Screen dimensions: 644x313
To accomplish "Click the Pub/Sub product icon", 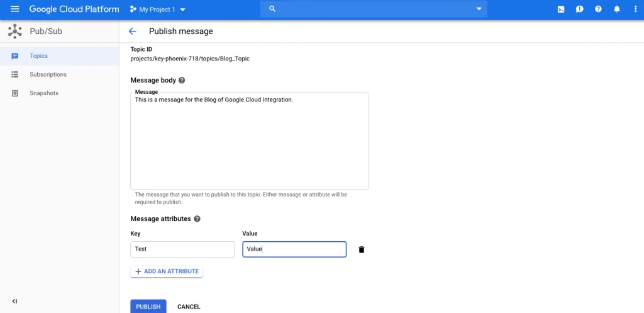I will tap(15, 31).
